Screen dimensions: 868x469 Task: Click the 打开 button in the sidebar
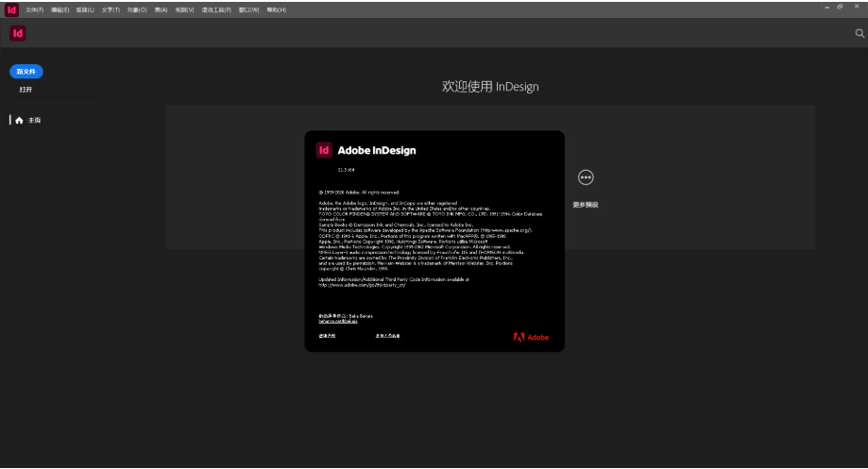(x=26, y=90)
